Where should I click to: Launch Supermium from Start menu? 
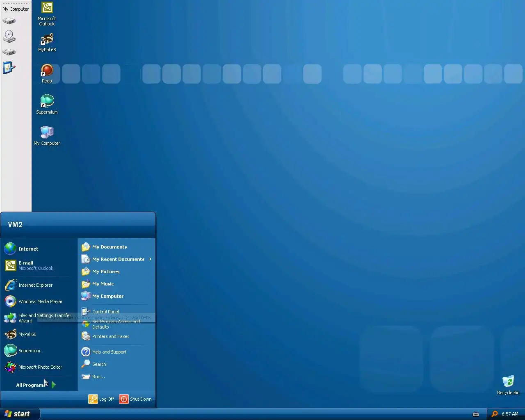coord(39,351)
